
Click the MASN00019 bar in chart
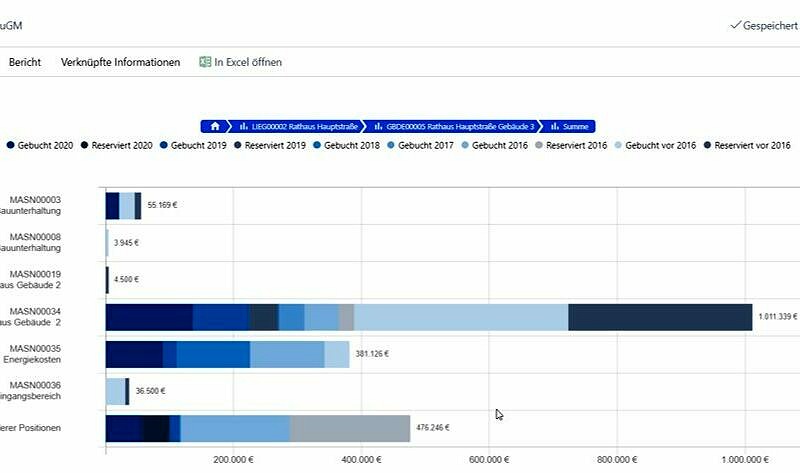point(107,280)
